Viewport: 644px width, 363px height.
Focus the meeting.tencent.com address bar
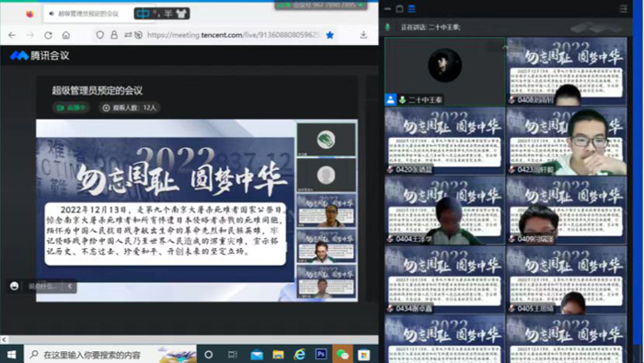pos(233,35)
